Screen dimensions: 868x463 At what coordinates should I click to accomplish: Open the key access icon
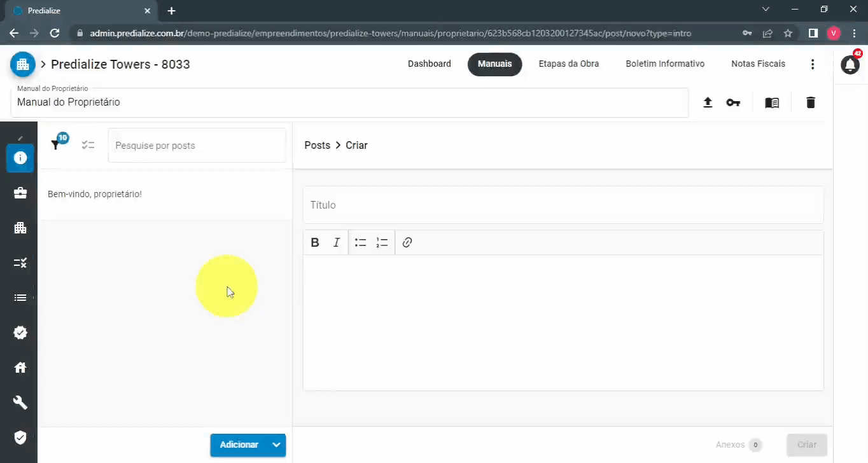click(733, 102)
